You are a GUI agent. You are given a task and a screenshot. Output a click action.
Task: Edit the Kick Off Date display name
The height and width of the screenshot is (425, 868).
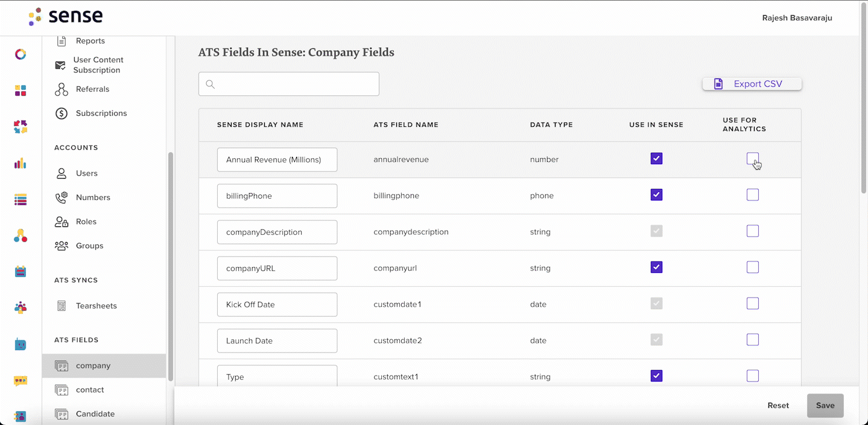click(x=277, y=305)
